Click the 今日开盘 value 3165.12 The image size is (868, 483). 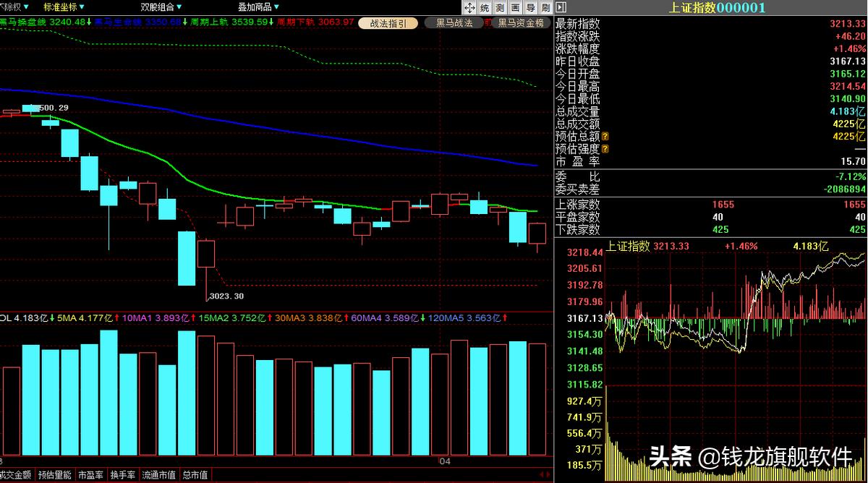pos(848,74)
